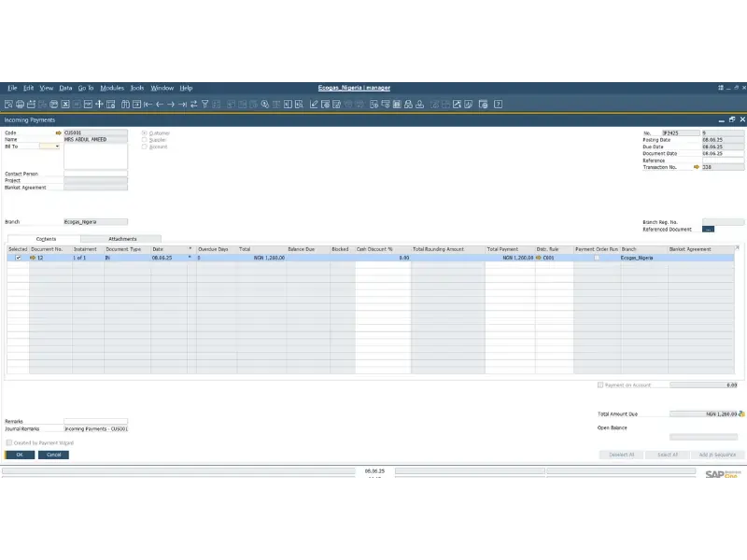Switch to the Attachments tab

pyautogui.click(x=122, y=239)
